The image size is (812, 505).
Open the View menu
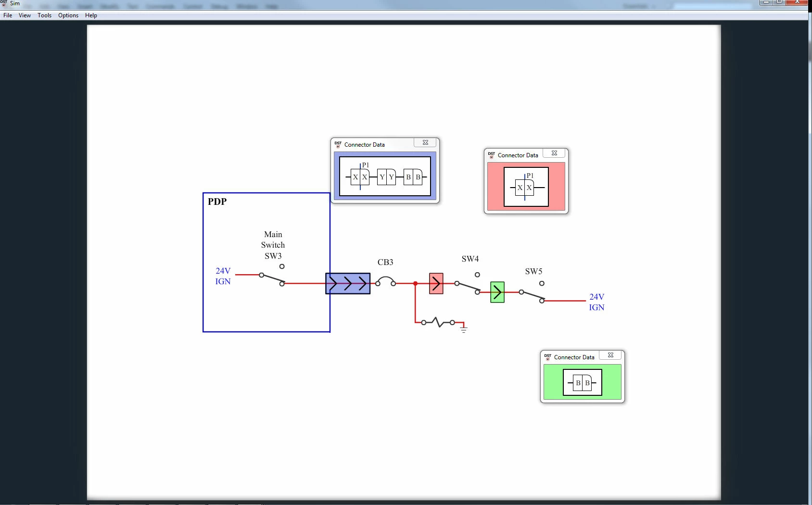[x=25, y=15]
